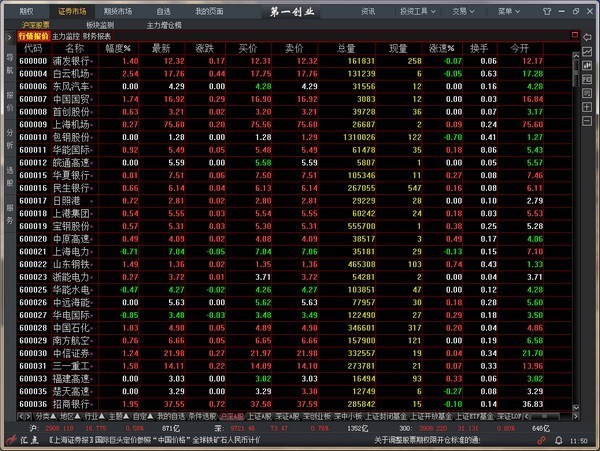The width and height of the screenshot is (600, 451).
Task: Select the 上证ETF基金 bottom tab
Action: pyautogui.click(x=474, y=416)
